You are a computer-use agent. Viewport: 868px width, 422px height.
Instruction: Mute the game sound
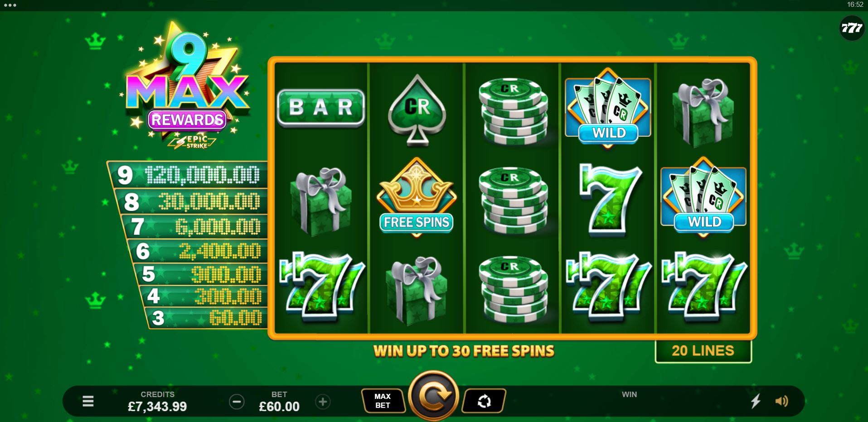pos(782,401)
